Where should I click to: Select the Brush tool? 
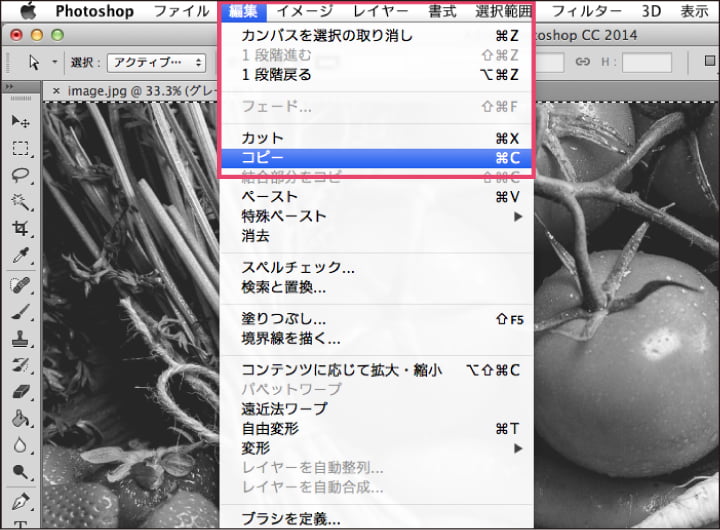click(x=20, y=312)
